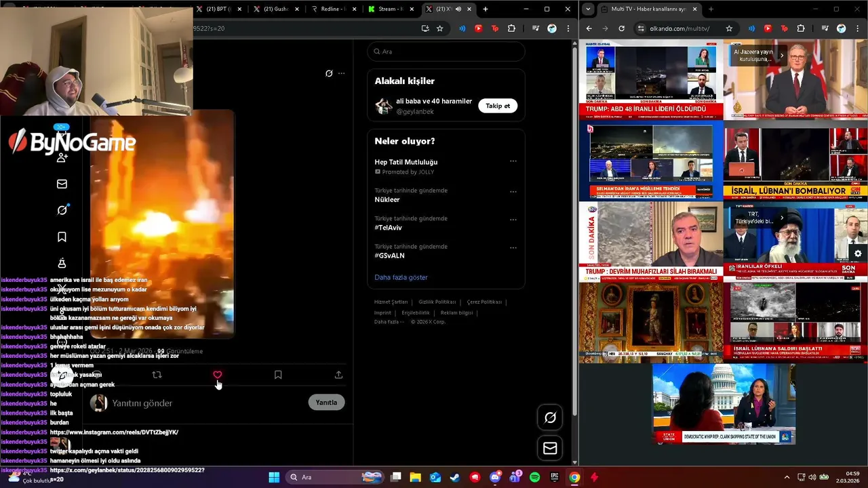
Task: Click red YouTube extension in X window
Action: coord(478,28)
